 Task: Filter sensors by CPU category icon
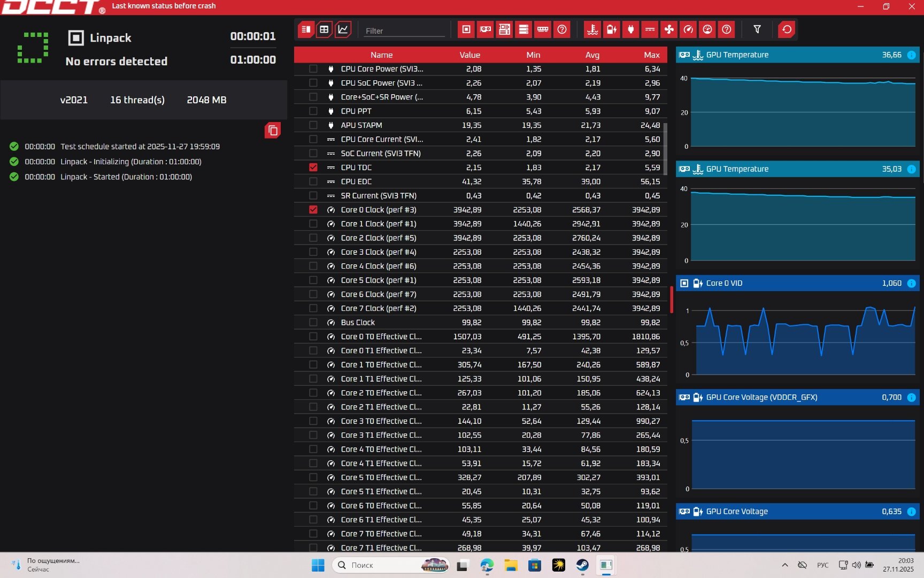pos(466,29)
